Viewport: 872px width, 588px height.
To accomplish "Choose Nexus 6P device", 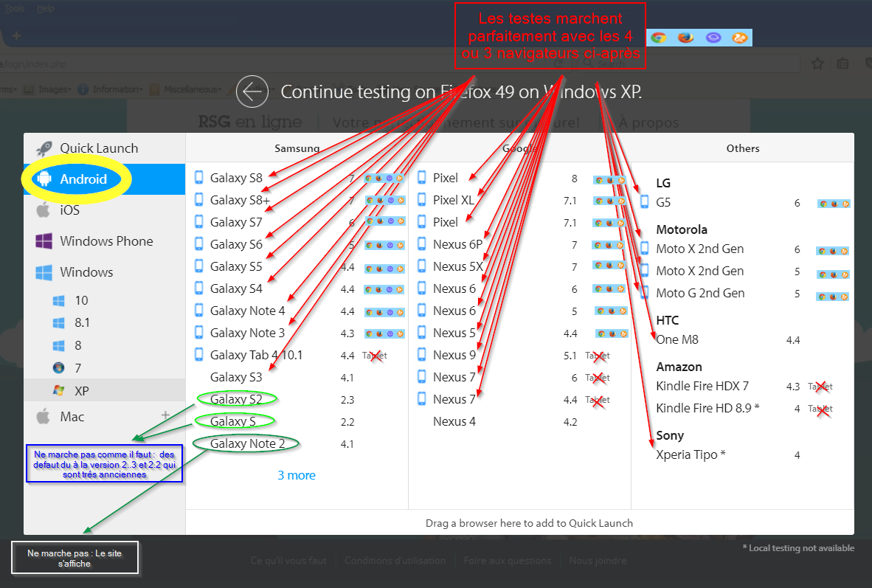I will click(x=457, y=244).
